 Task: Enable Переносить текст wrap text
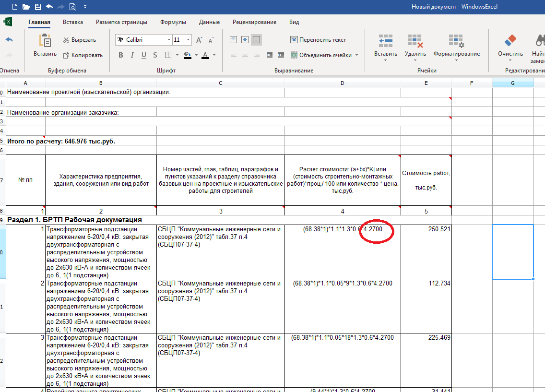pyautogui.click(x=318, y=40)
